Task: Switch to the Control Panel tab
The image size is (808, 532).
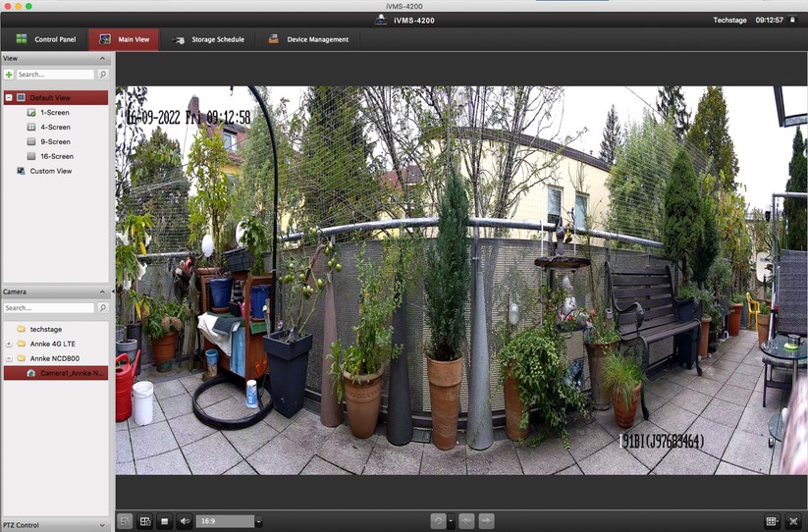Action: click(45, 40)
